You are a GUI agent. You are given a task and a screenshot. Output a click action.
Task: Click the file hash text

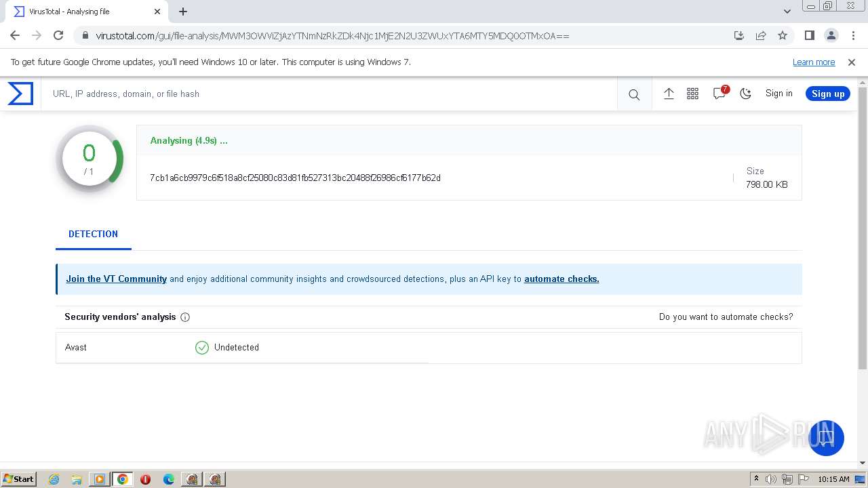pyautogui.click(x=295, y=178)
